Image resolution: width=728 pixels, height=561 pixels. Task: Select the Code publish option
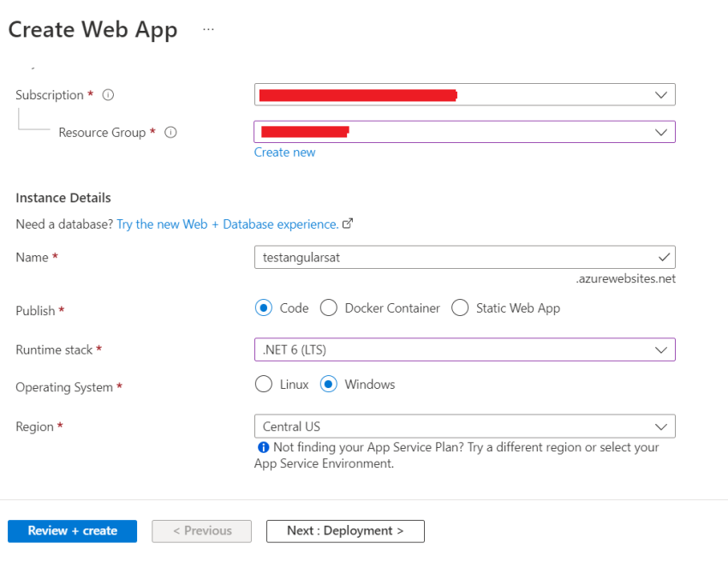(263, 307)
